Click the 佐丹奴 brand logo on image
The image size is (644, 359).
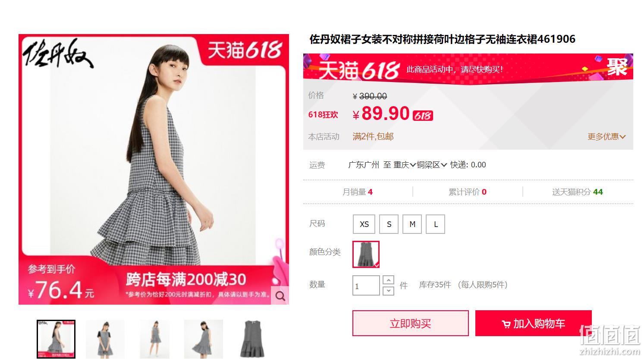(x=57, y=54)
